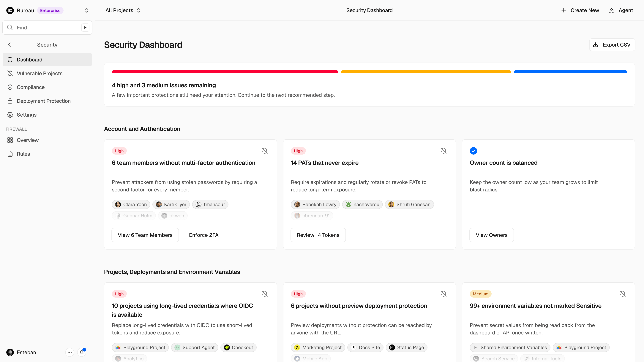This screenshot has height=362, width=644.
Task: Select the Rebekah Lowry chip
Action: click(315, 204)
